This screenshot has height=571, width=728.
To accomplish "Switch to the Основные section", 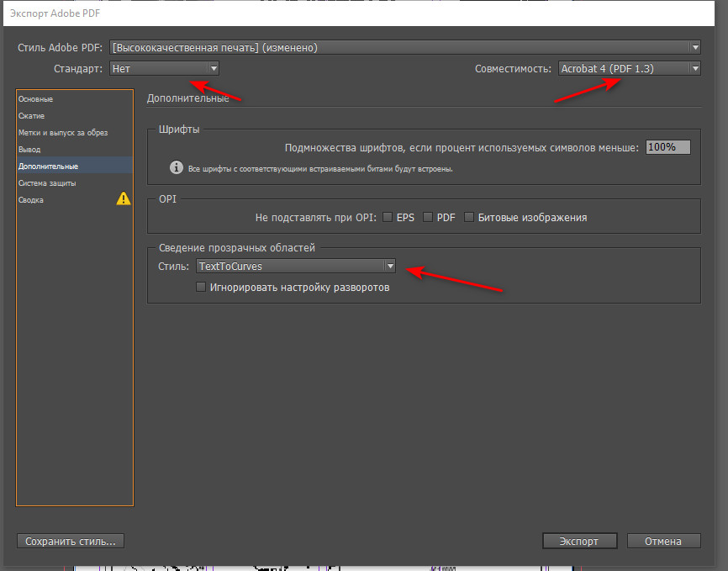I will [75, 99].
